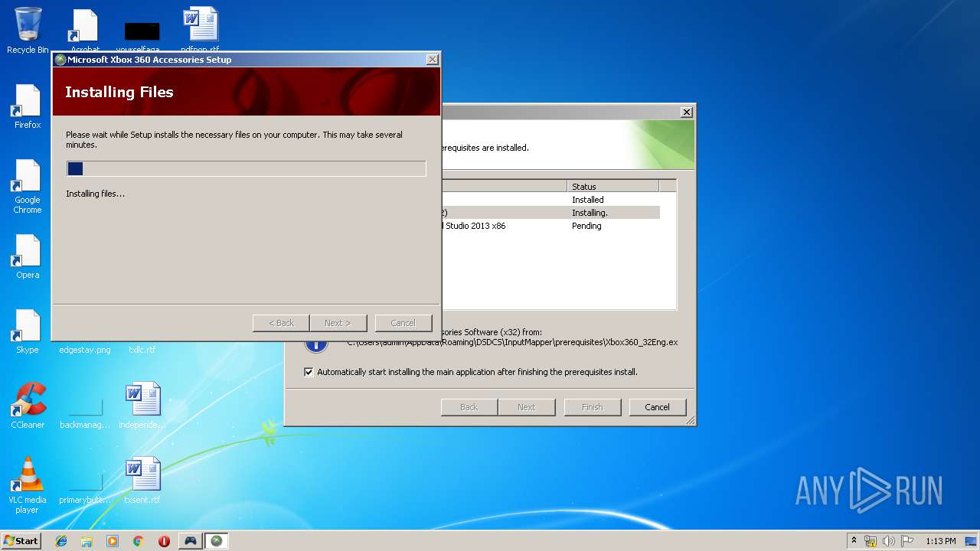Image resolution: width=980 pixels, height=551 pixels.
Task: Click Back in the prerequisites window
Action: tap(469, 407)
